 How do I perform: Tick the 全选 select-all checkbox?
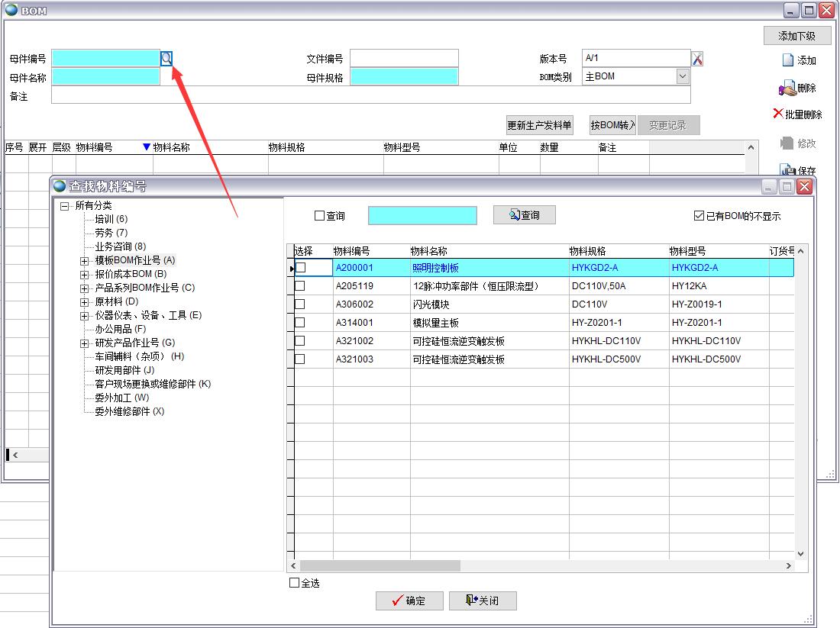[295, 583]
